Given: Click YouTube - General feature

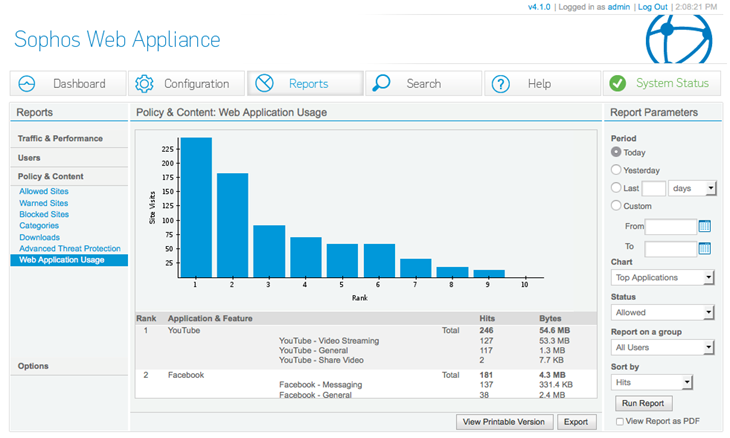Looking at the screenshot, I should coord(313,350).
